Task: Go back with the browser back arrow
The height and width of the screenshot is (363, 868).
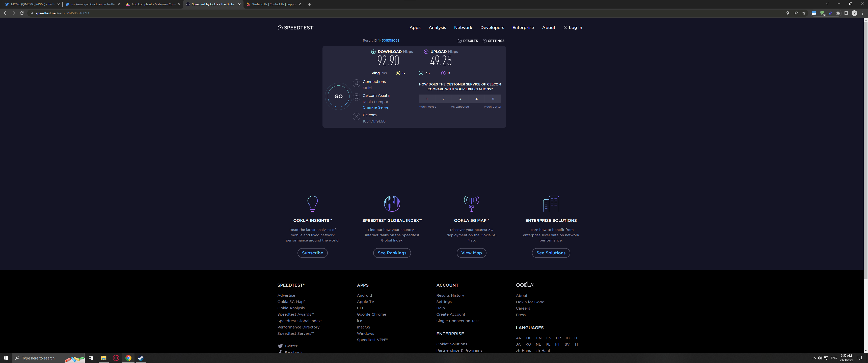Action: 5,13
